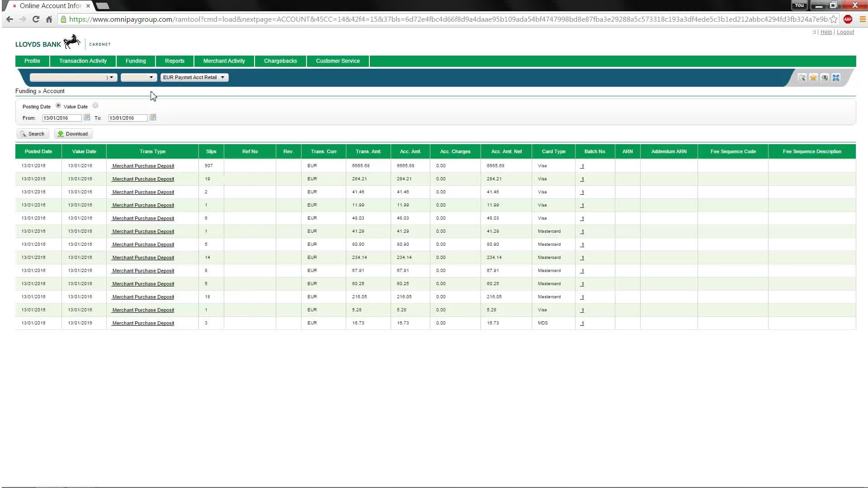Click the Lloyds Bank horse logo
The image size is (868, 488).
(x=71, y=42)
